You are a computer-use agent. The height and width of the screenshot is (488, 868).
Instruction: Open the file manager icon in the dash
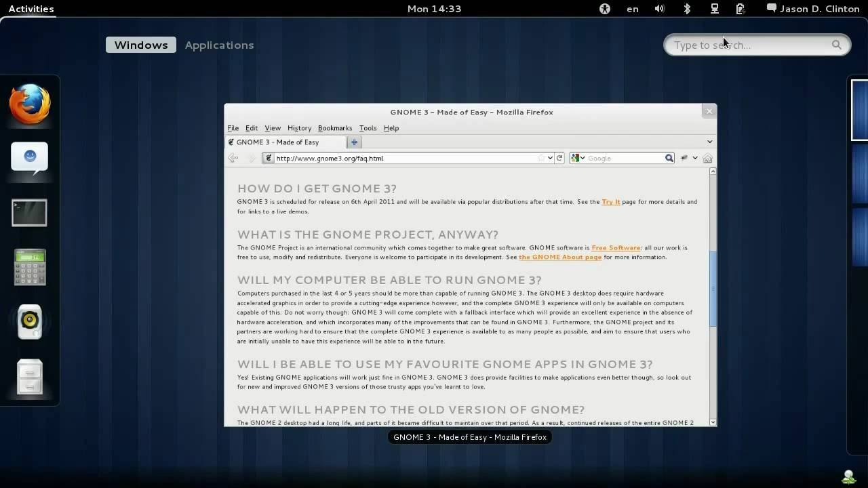click(28, 378)
